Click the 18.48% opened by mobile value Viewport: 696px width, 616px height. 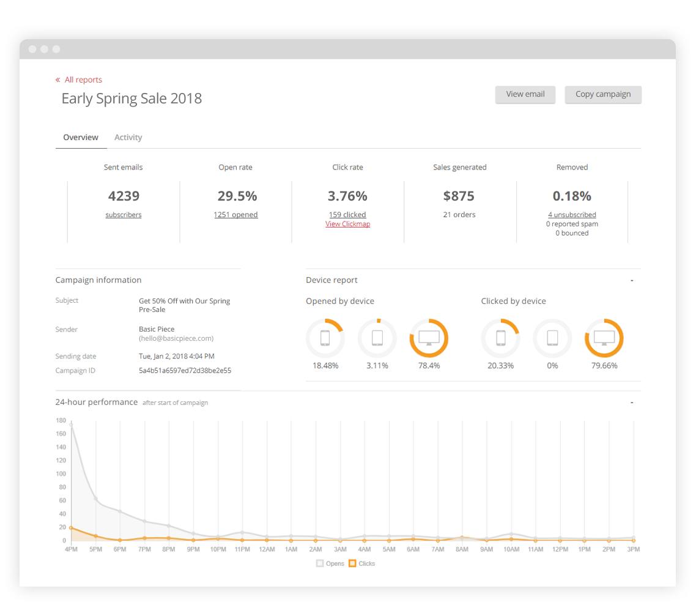325,366
